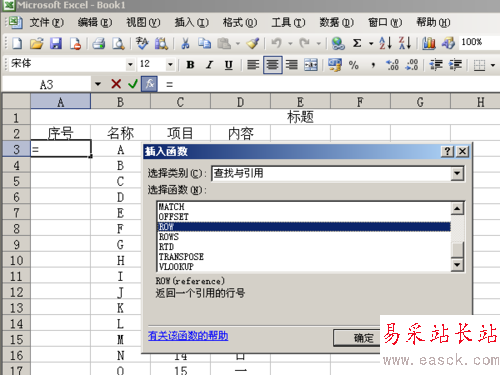Click Increase Decimal icon
The height and width of the screenshot is (375, 500).
click(392, 65)
